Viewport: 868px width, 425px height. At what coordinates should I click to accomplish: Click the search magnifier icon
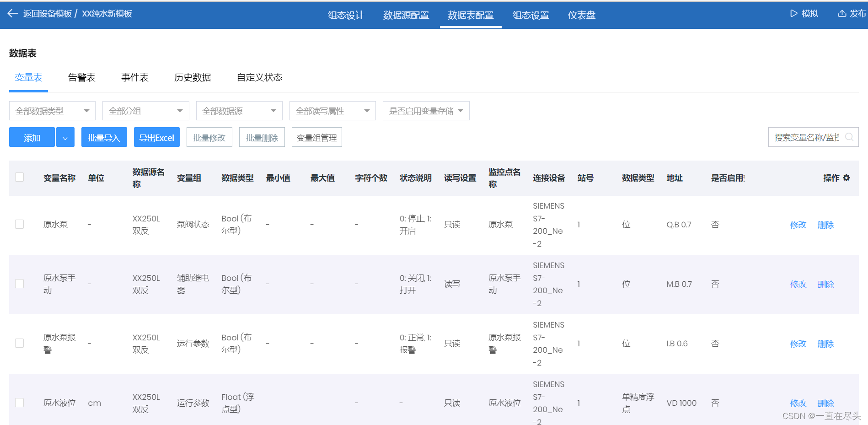click(x=849, y=137)
